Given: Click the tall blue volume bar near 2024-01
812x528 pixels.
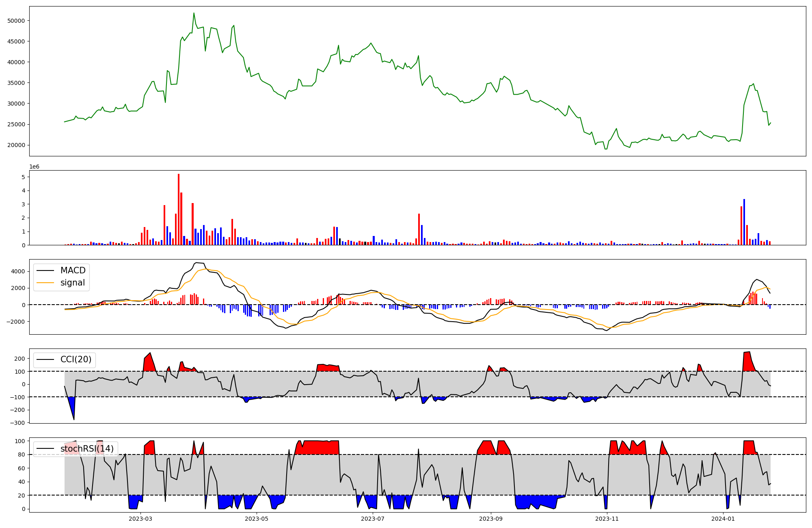Looking at the screenshot, I should click(x=744, y=221).
